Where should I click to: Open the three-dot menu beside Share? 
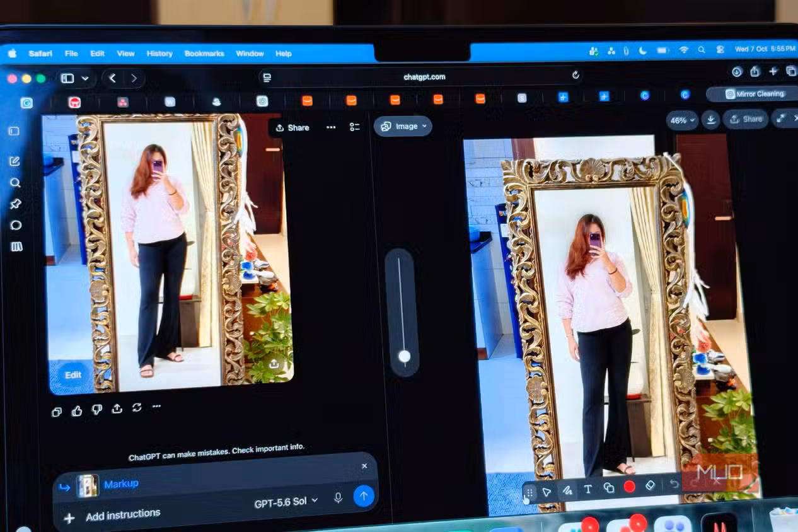(x=331, y=127)
